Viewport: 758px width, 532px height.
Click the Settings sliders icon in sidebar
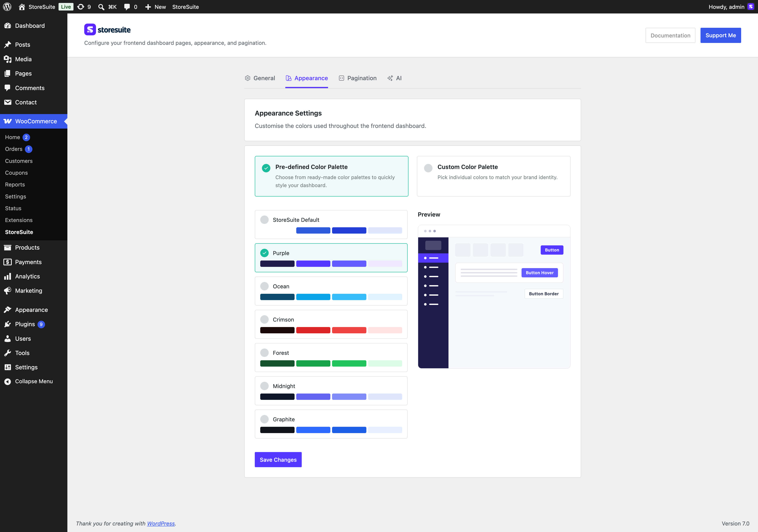point(8,367)
